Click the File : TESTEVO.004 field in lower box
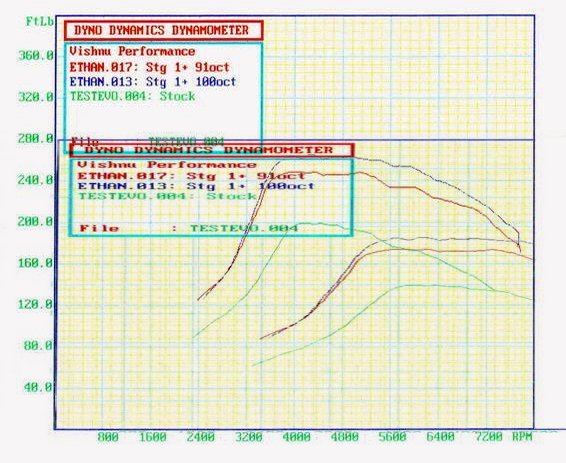The width and height of the screenshot is (566, 463). click(189, 228)
